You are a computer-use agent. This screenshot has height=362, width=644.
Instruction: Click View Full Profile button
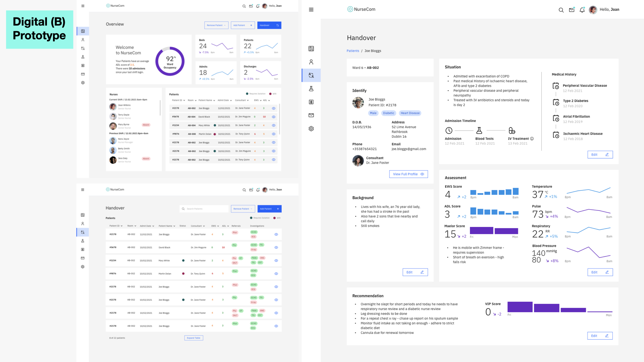tap(408, 174)
